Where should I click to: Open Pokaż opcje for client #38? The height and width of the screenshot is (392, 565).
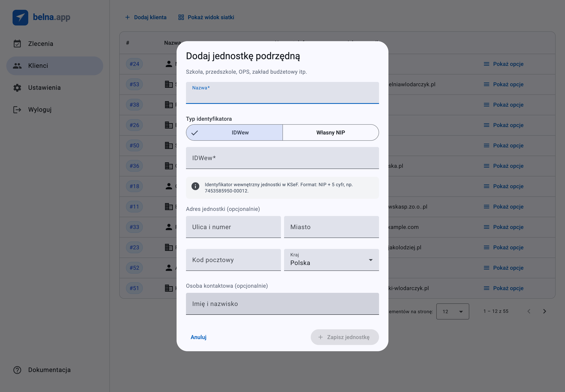click(504, 105)
